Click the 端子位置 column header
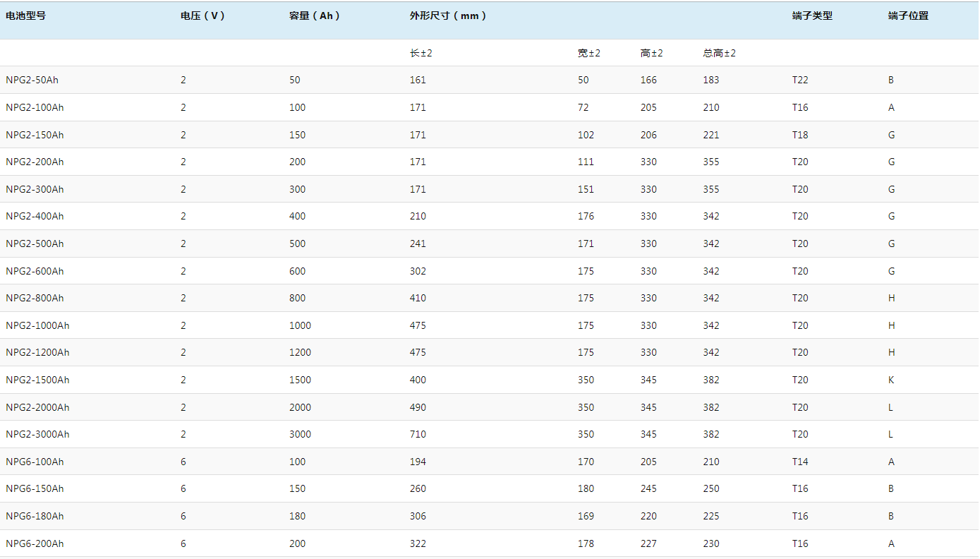 [x=908, y=16]
